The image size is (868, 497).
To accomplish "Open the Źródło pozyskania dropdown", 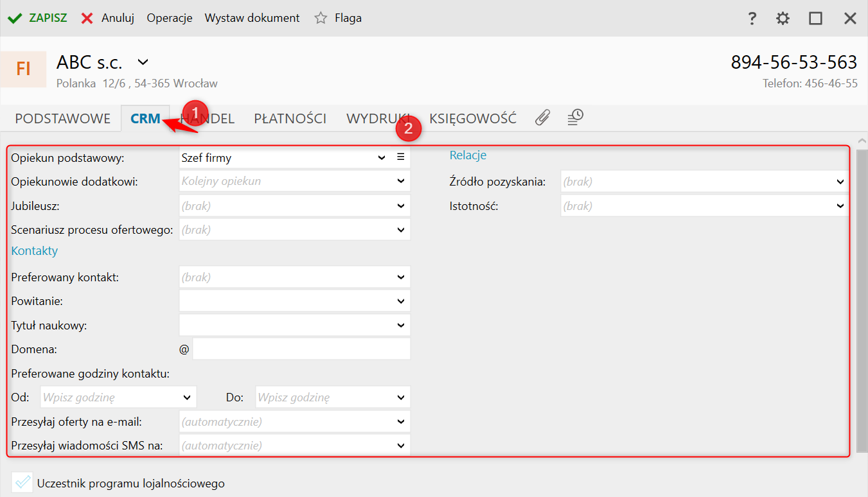I will click(x=840, y=182).
